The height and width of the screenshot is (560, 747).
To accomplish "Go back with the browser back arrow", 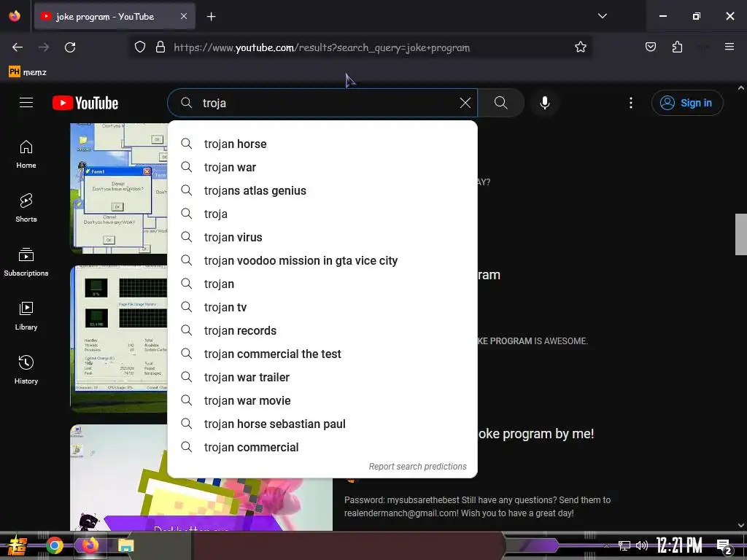I will point(18,47).
